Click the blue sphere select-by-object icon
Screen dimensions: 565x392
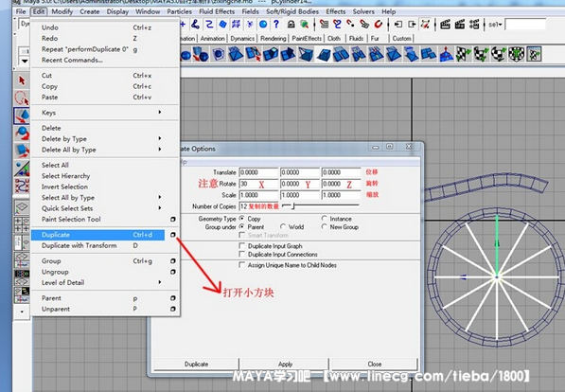[x=263, y=25]
